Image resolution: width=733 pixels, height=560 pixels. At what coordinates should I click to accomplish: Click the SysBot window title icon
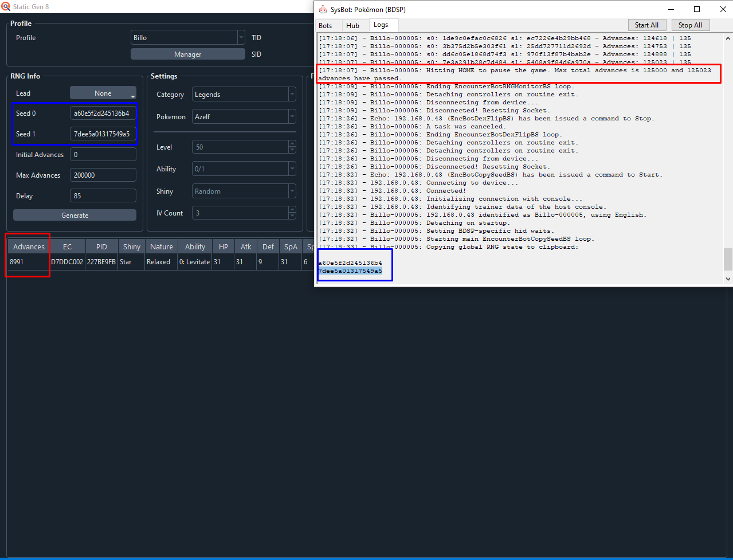click(x=323, y=9)
